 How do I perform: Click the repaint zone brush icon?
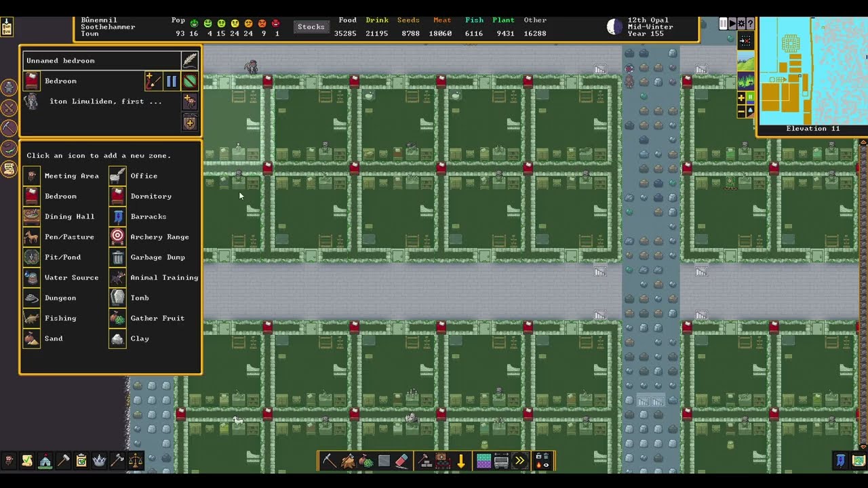pos(153,81)
